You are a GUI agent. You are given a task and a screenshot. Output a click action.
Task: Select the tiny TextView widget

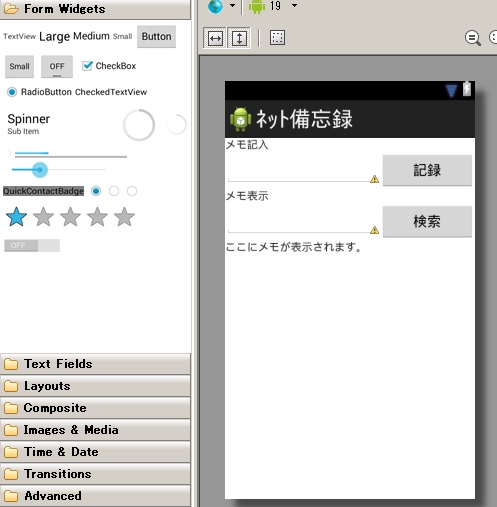[x=19, y=36]
